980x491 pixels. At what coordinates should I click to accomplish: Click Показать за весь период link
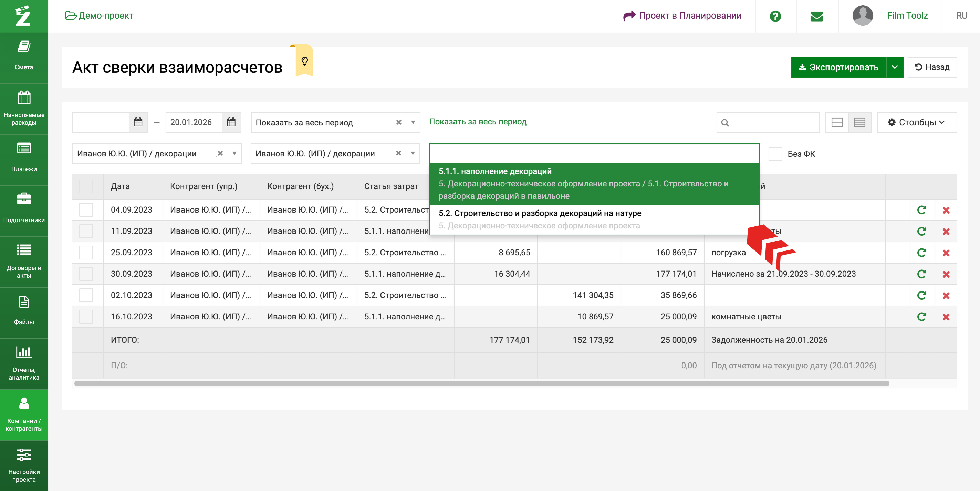pyautogui.click(x=478, y=122)
